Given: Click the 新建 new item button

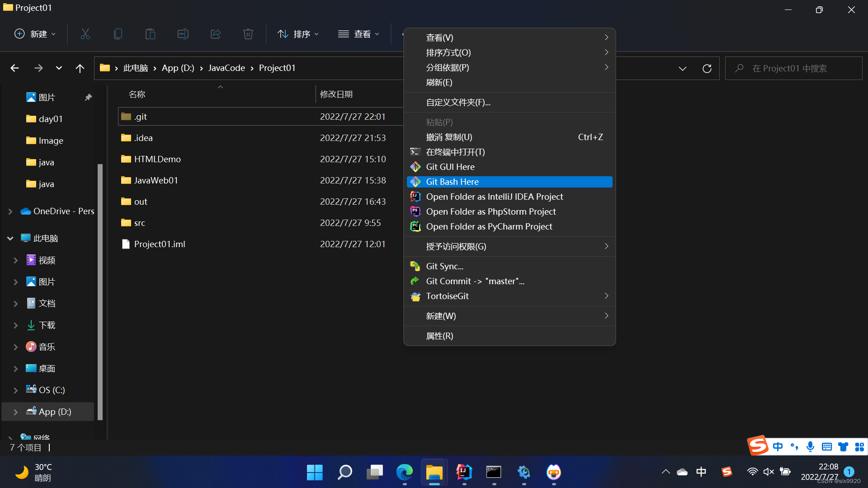Looking at the screenshot, I should point(35,34).
